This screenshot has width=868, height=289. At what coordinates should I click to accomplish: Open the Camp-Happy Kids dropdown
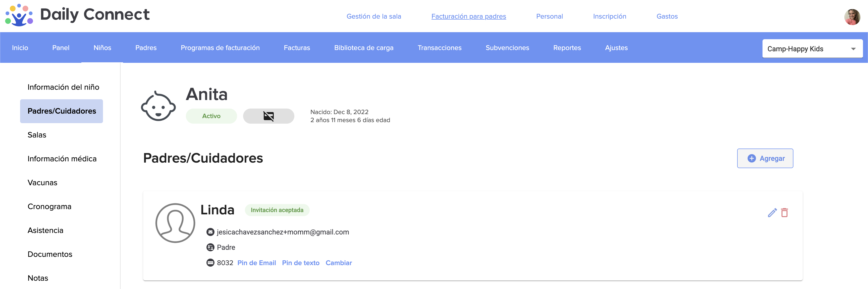click(x=812, y=49)
